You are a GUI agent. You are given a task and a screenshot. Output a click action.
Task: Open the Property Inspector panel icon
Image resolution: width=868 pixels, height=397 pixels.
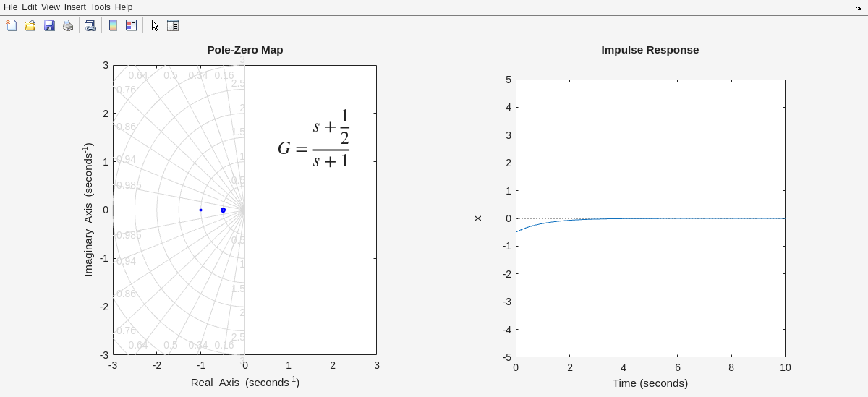(x=173, y=25)
